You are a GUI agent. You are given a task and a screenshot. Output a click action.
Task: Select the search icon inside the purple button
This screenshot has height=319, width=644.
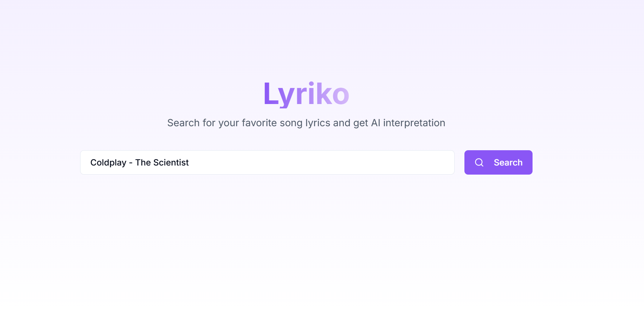(478, 162)
